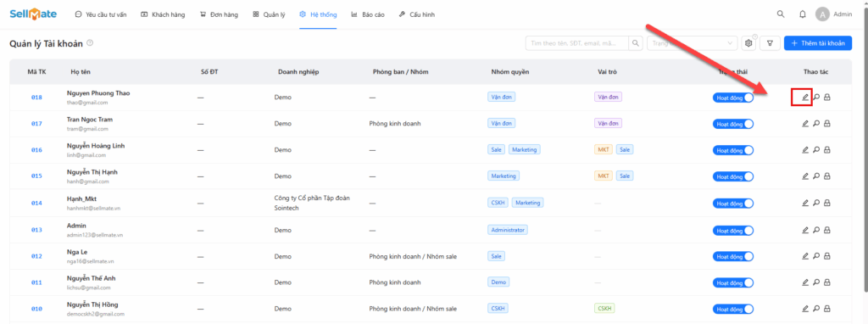This screenshot has height=324, width=868.
Task: Click the key icon for account 015
Action: (x=816, y=176)
